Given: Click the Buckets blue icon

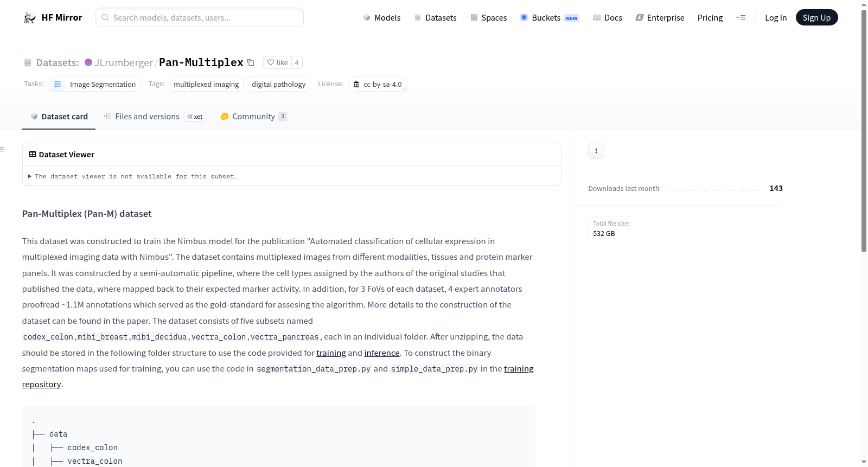Looking at the screenshot, I should pos(524,17).
